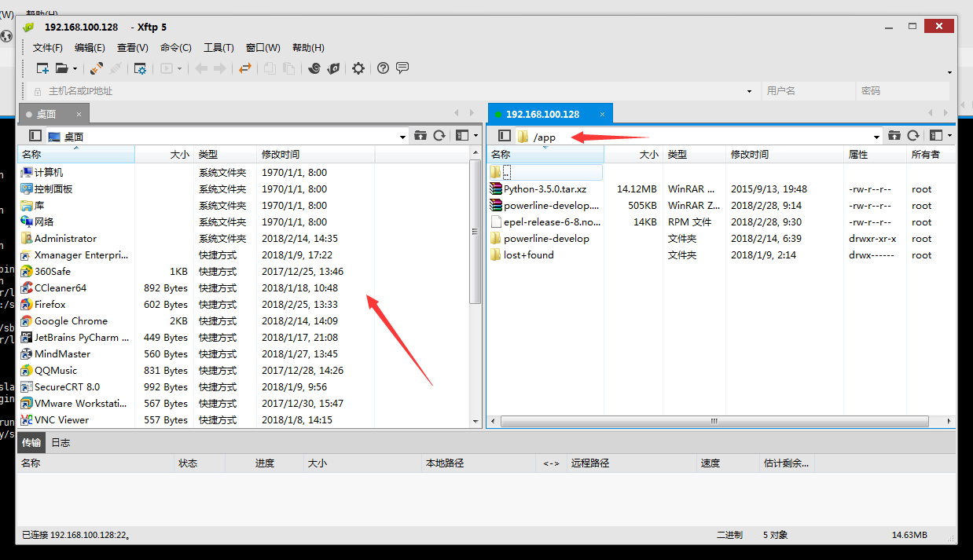Go up one folder in remote pane
The height and width of the screenshot is (560, 973).
tap(894, 136)
